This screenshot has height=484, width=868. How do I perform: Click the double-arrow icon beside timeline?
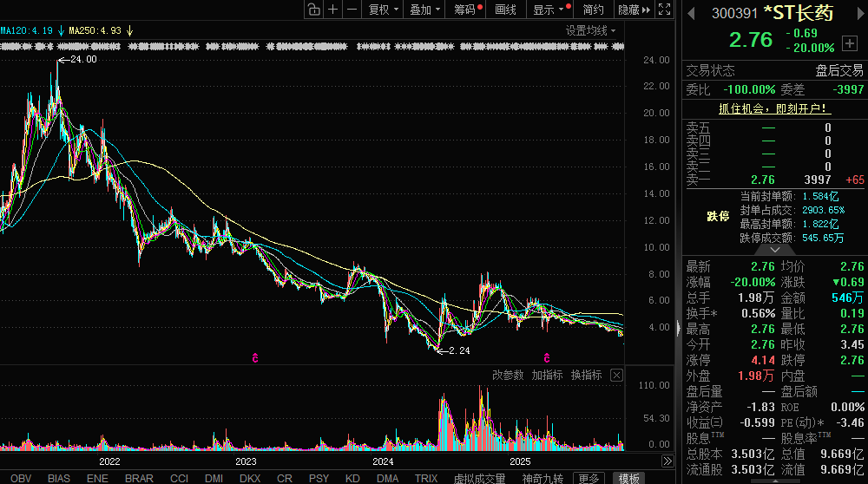coord(667,461)
